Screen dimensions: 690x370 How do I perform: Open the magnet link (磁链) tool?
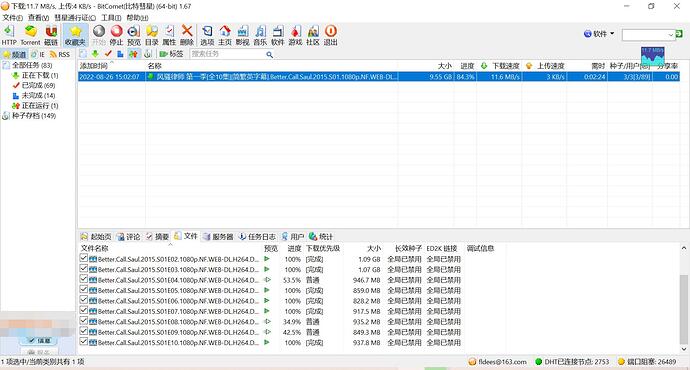51,35
